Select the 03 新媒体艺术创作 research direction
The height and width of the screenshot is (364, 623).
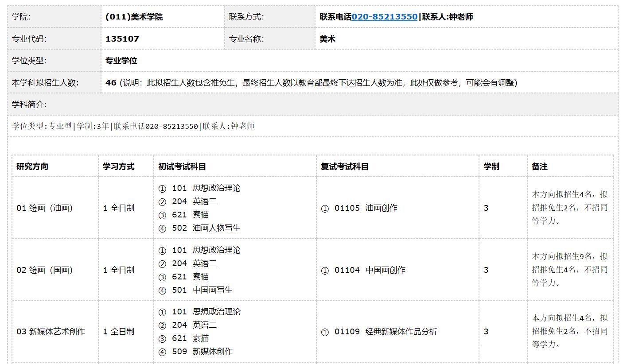51,332
